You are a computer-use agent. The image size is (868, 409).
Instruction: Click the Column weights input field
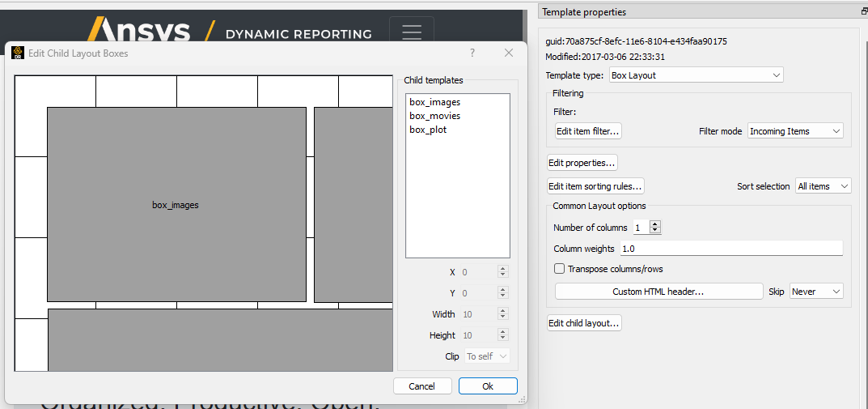[731, 249]
